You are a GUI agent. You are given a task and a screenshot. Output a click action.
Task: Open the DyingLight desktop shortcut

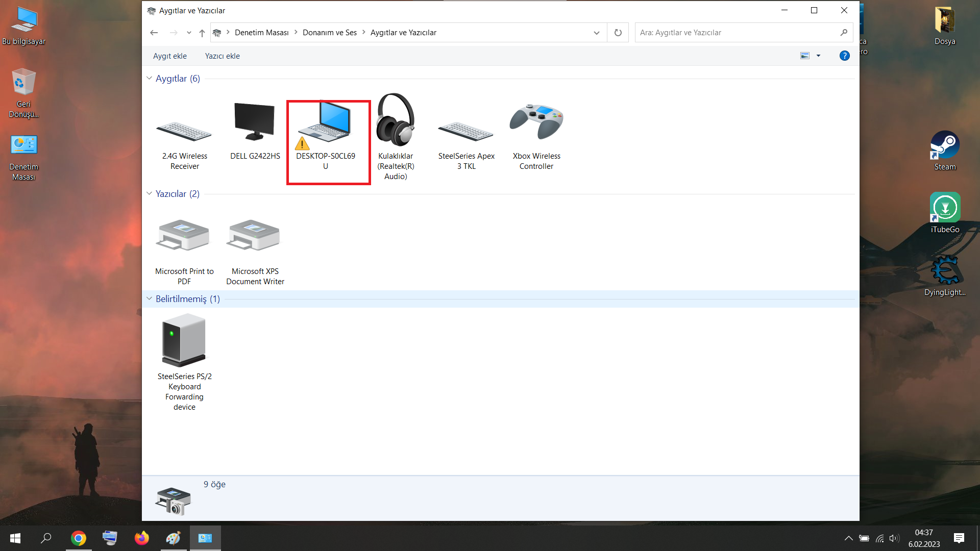coord(945,275)
